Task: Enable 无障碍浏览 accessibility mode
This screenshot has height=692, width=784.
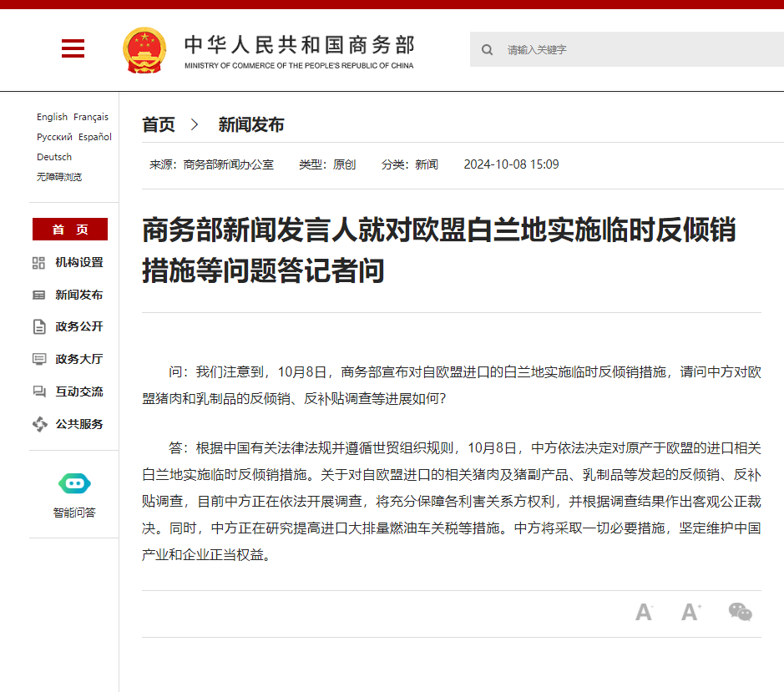Action: pos(59,177)
